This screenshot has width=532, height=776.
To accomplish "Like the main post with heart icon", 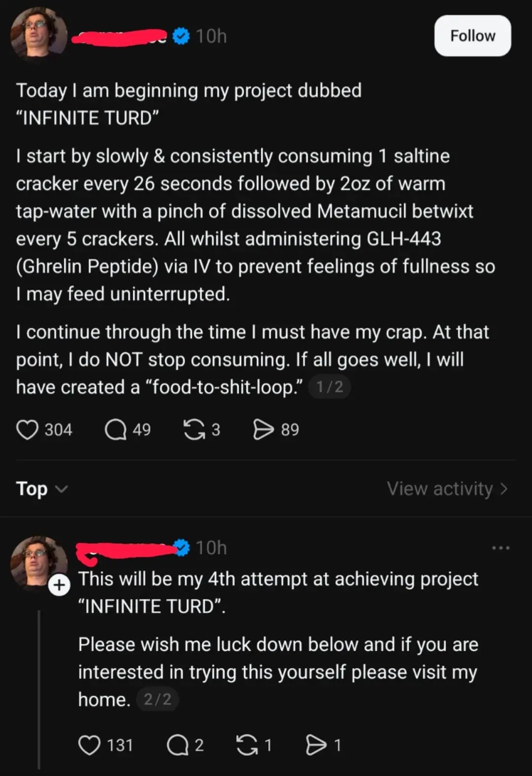I will pyautogui.click(x=27, y=429).
